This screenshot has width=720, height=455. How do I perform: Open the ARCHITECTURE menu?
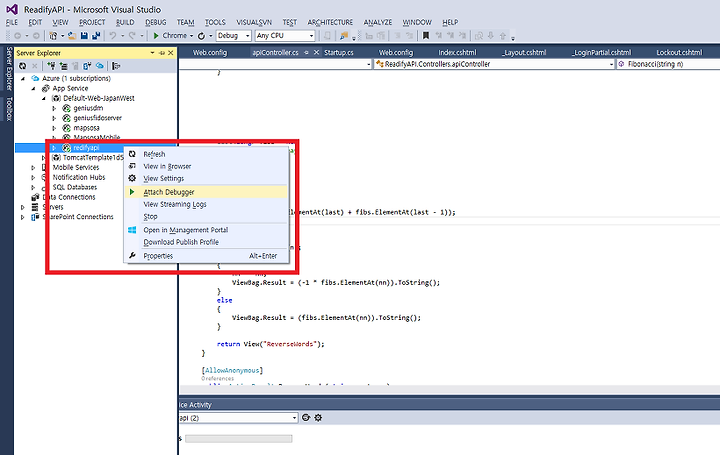tap(330, 22)
